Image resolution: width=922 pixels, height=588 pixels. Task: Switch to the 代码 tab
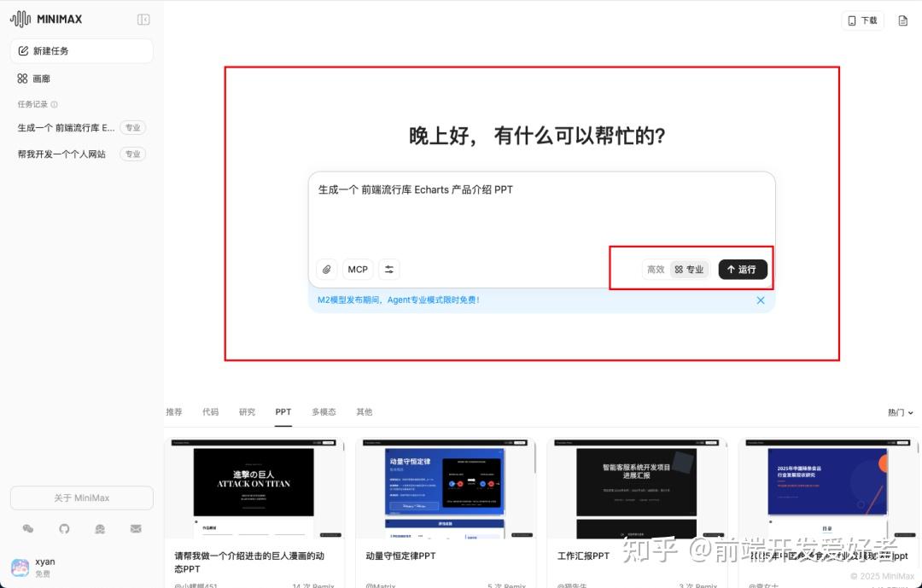pos(210,412)
